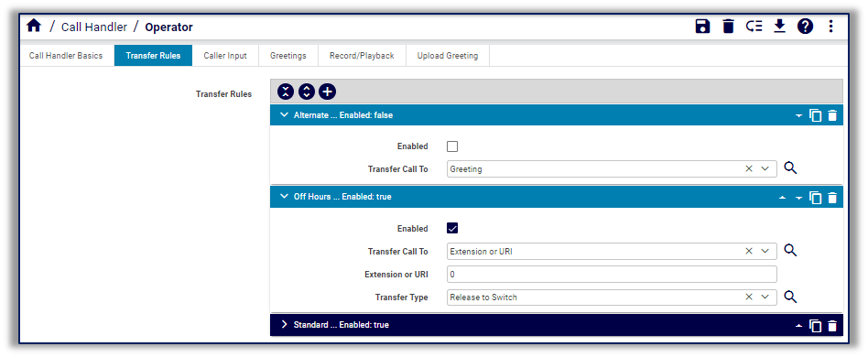Go to the Home icon in breadcrumb
868x357 pixels.
tap(34, 26)
